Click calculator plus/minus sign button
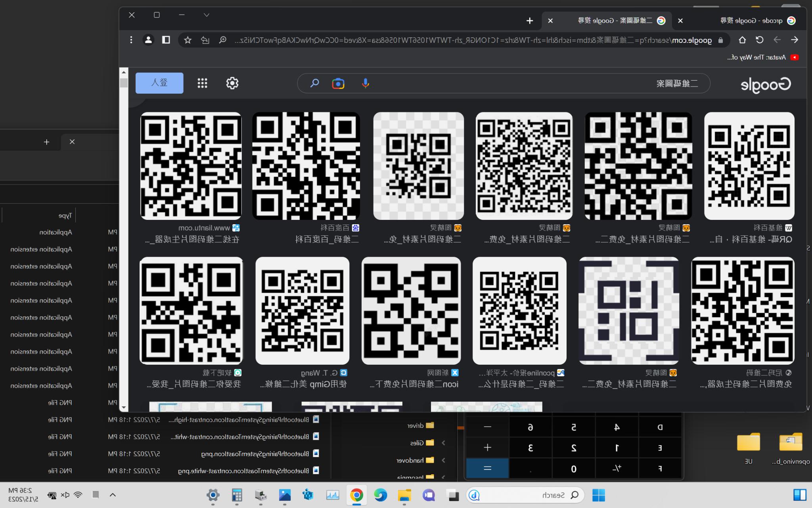The width and height of the screenshot is (812, 508). 617,469
